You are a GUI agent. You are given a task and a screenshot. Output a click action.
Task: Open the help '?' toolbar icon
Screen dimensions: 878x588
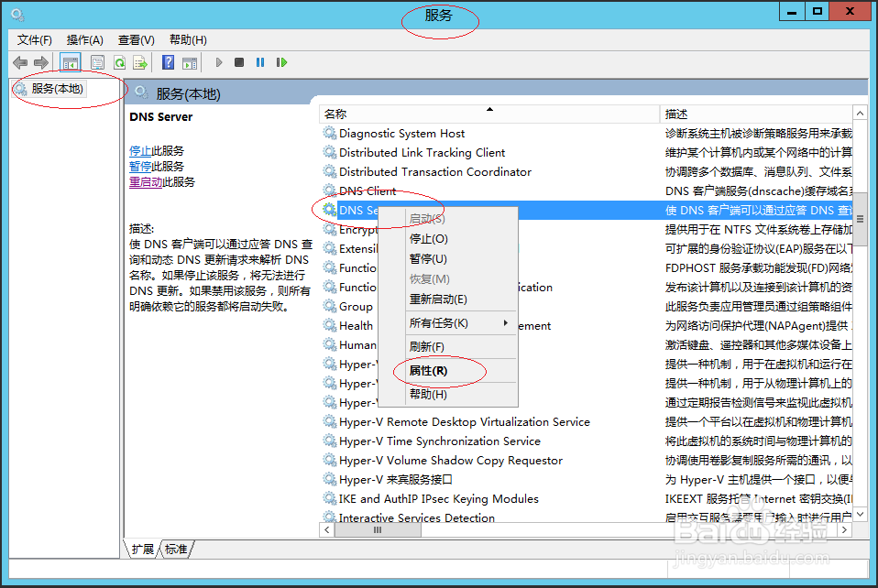(x=169, y=62)
